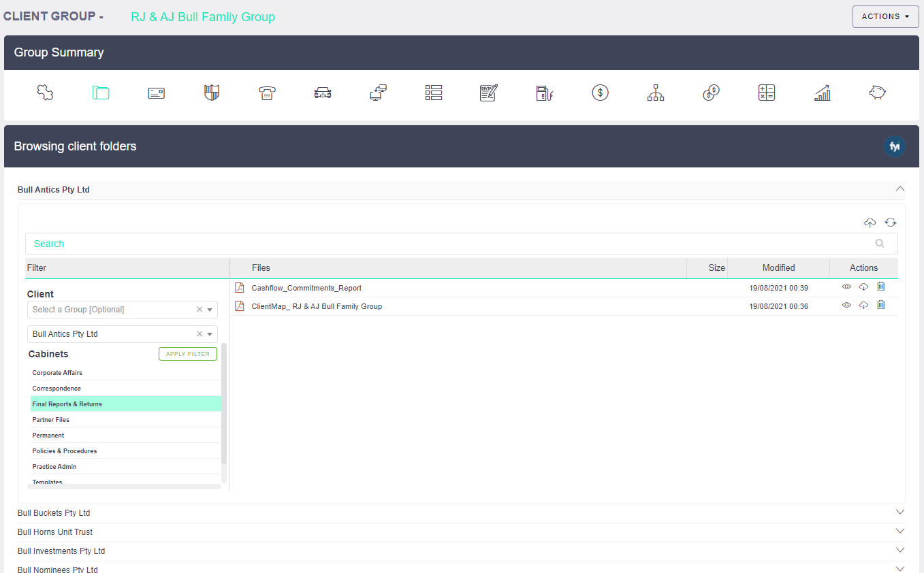This screenshot has width=924, height=573.
Task: Click the refresh icon above the search bar
Action: (891, 223)
